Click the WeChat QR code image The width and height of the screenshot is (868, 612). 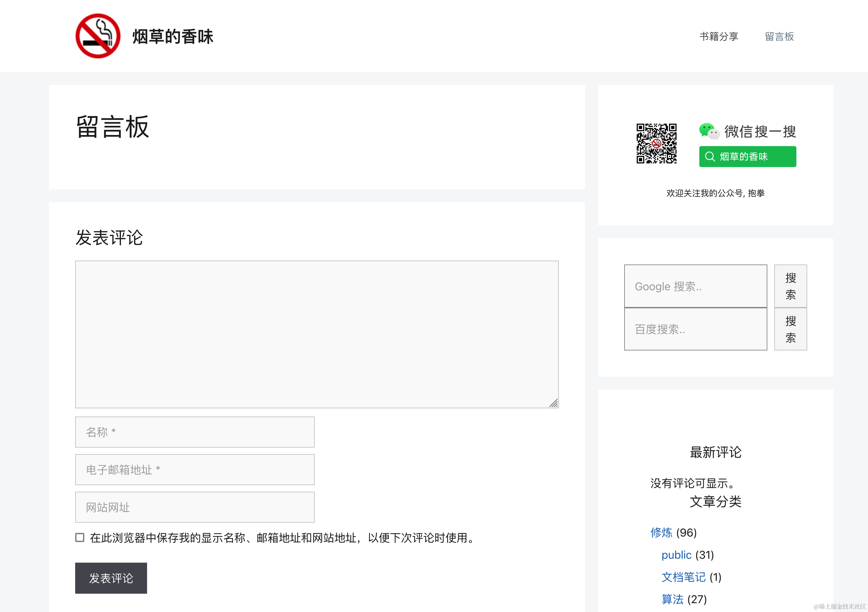click(x=656, y=143)
